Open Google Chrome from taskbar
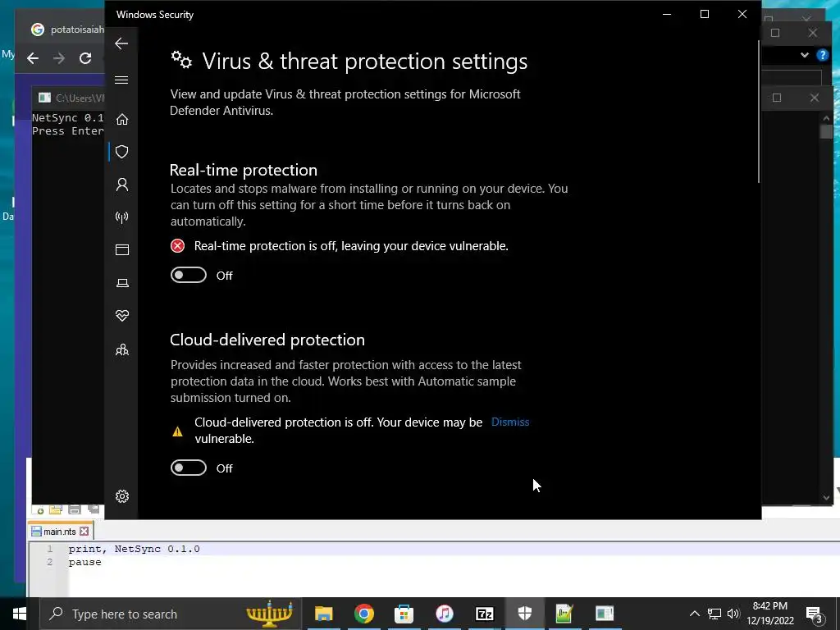 [363, 614]
